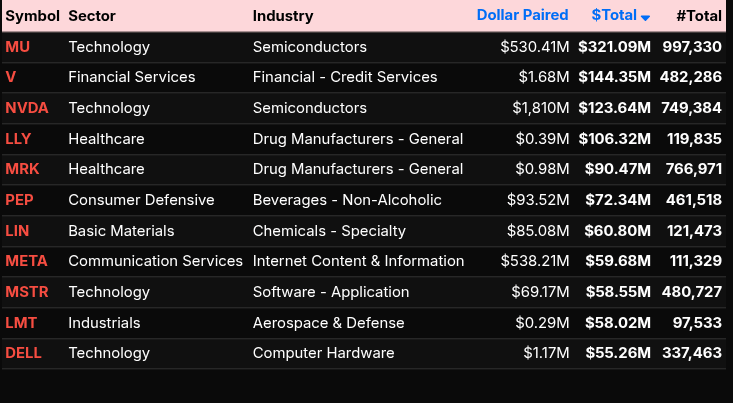Open the NVDA ticker symbol link

[26, 108]
